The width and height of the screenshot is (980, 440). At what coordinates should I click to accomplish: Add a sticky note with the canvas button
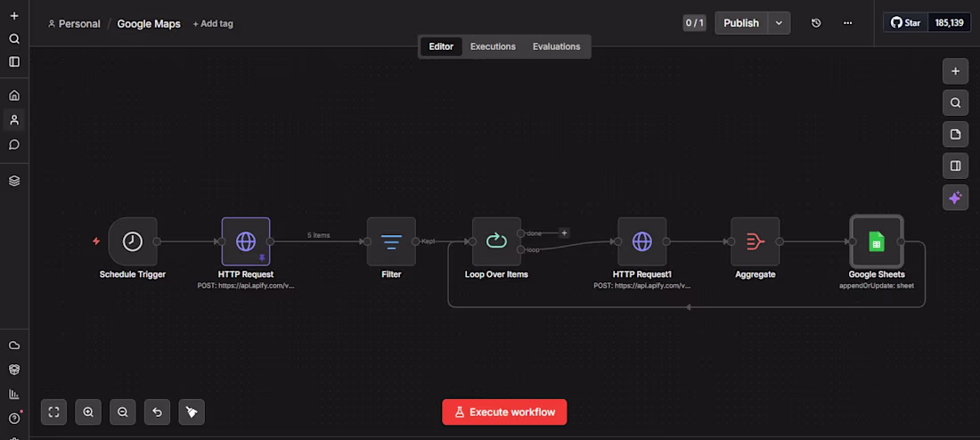[x=955, y=134]
